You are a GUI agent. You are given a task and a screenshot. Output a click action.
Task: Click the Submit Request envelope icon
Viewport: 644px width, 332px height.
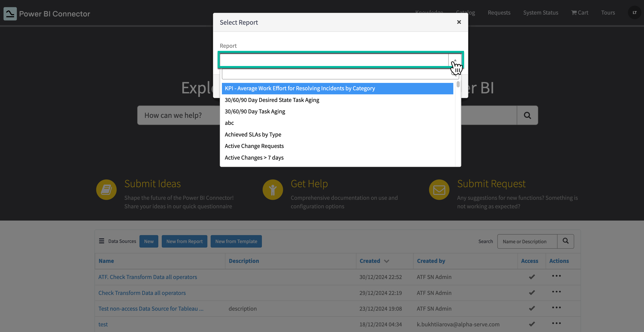click(439, 190)
